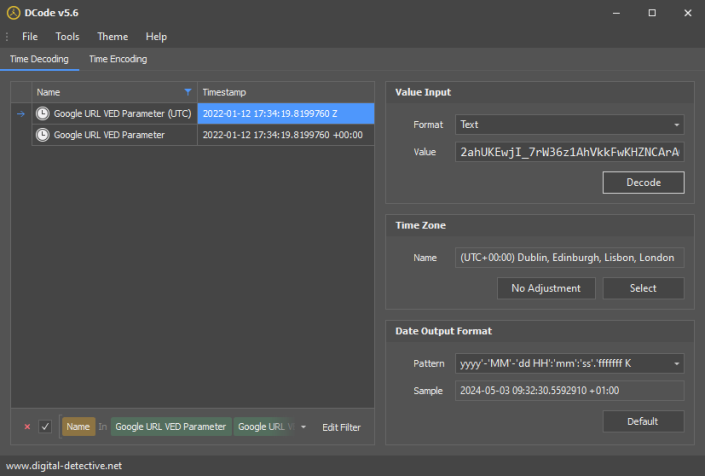This screenshot has width=705, height=476.
Task: Click the DCode app logo in title bar
Action: [x=13, y=13]
